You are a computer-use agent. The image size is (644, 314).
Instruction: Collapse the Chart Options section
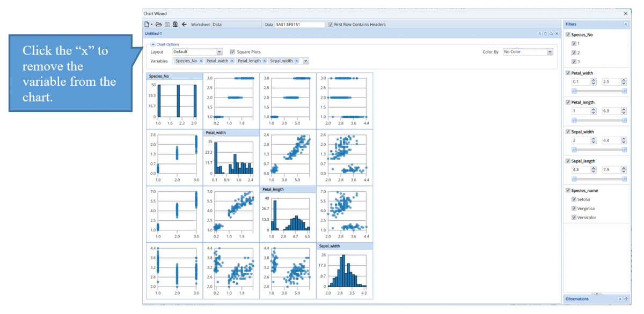coord(153,44)
